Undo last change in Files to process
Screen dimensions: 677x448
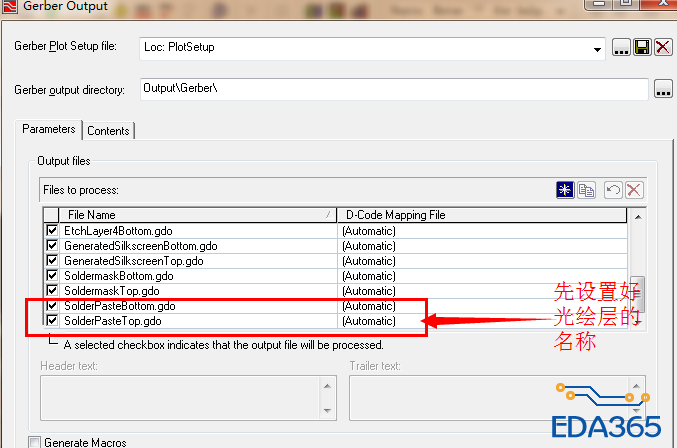tap(613, 190)
